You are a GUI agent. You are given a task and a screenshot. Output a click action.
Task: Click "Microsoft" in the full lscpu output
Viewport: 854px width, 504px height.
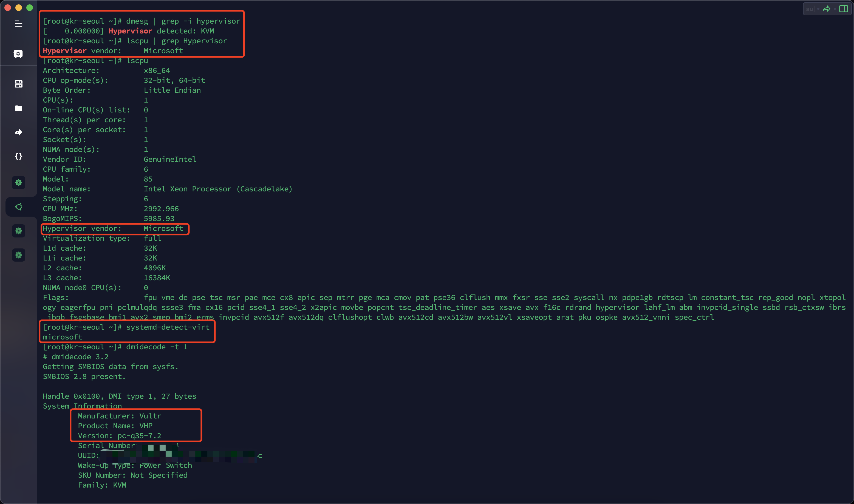click(163, 228)
